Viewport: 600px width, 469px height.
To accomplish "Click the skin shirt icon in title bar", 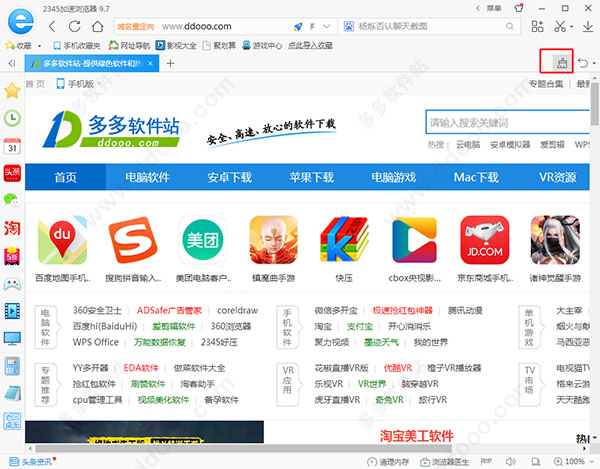I will (x=519, y=8).
